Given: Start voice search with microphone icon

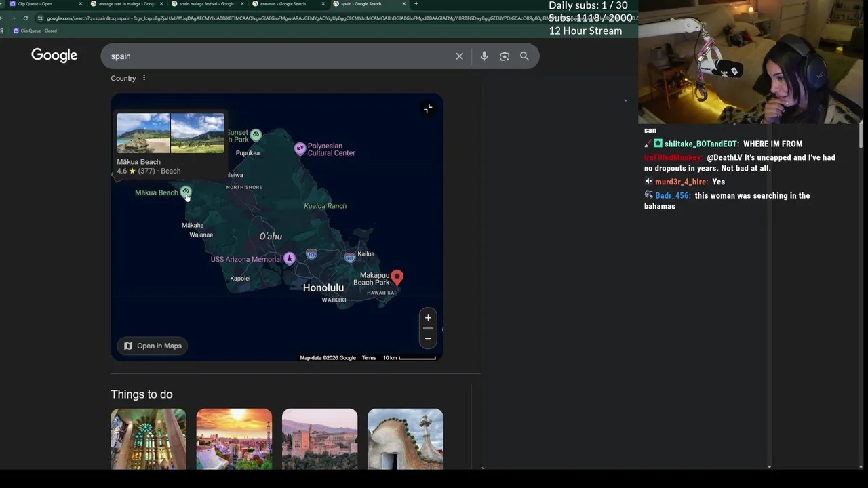Looking at the screenshot, I should point(484,56).
